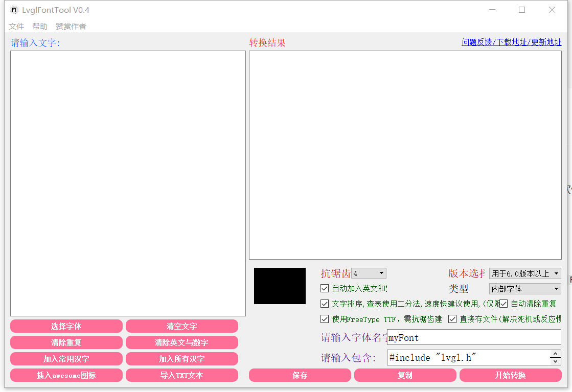
Task: Click 保存 to save the result
Action: point(300,375)
